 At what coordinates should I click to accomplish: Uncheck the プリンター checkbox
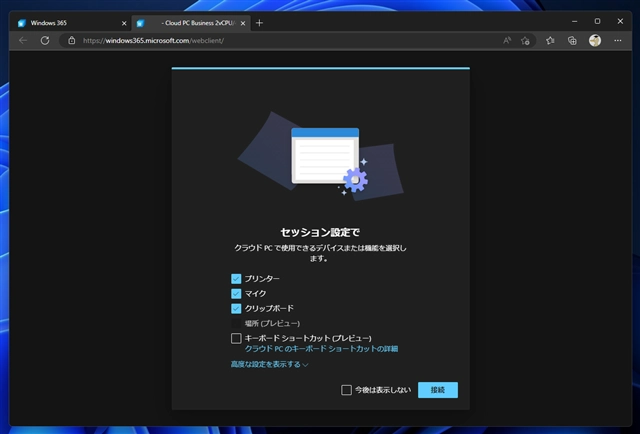click(x=236, y=279)
